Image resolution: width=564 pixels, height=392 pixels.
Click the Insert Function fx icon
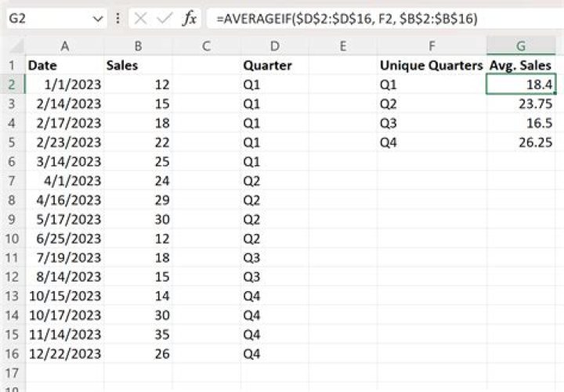pos(189,18)
